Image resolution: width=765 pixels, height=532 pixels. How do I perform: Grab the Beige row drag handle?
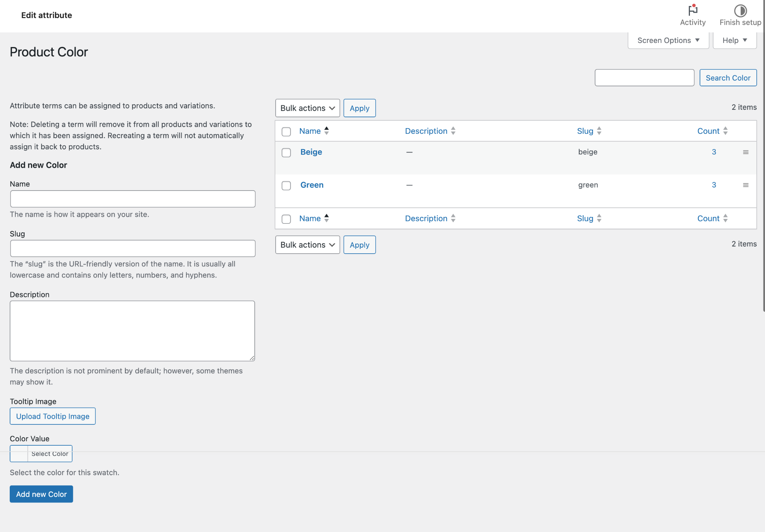pyautogui.click(x=746, y=152)
